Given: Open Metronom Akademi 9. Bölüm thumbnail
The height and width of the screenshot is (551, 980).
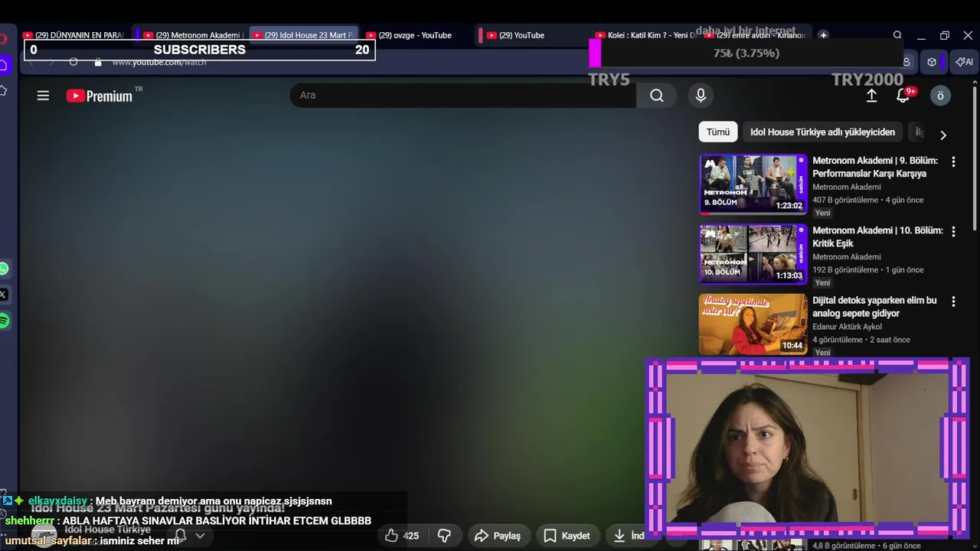Looking at the screenshot, I should pos(753,184).
